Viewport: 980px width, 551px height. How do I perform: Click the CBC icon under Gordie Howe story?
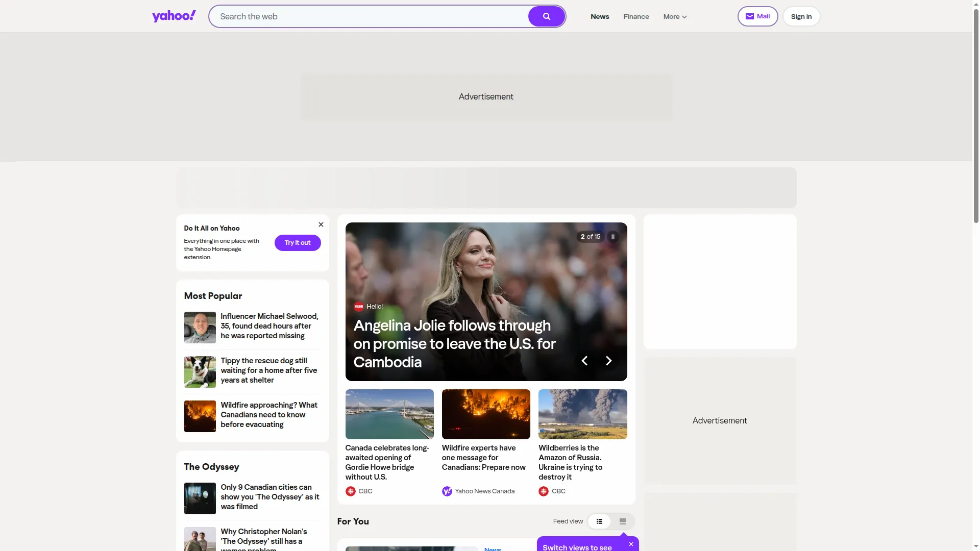click(x=351, y=491)
